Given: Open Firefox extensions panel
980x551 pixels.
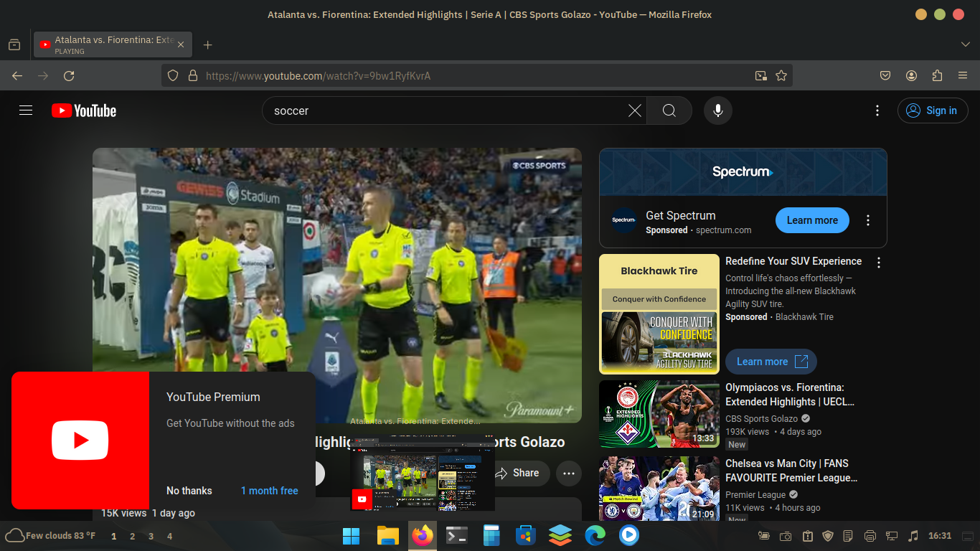Looking at the screenshot, I should (937, 75).
